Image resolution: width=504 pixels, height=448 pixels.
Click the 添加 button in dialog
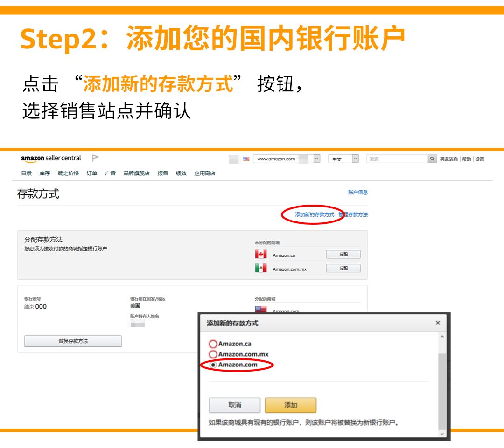tap(291, 405)
